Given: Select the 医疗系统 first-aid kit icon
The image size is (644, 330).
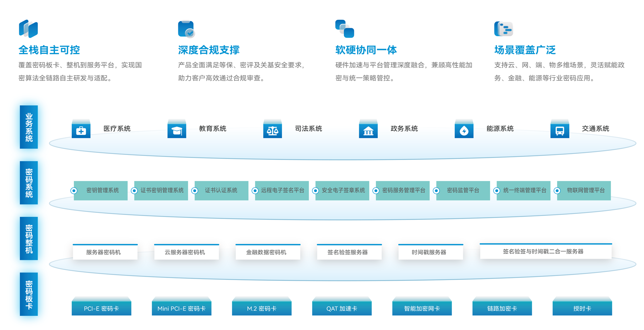Looking at the screenshot, I should pos(81,129).
